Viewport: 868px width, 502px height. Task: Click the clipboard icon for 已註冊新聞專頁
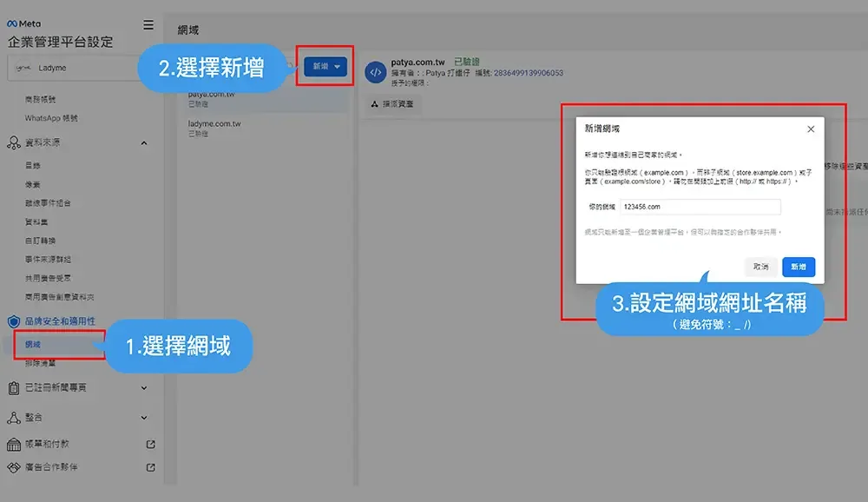point(14,388)
